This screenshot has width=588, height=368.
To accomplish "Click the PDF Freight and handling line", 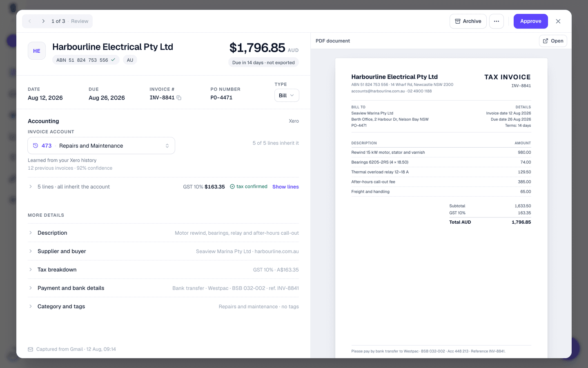I will coord(441,191).
